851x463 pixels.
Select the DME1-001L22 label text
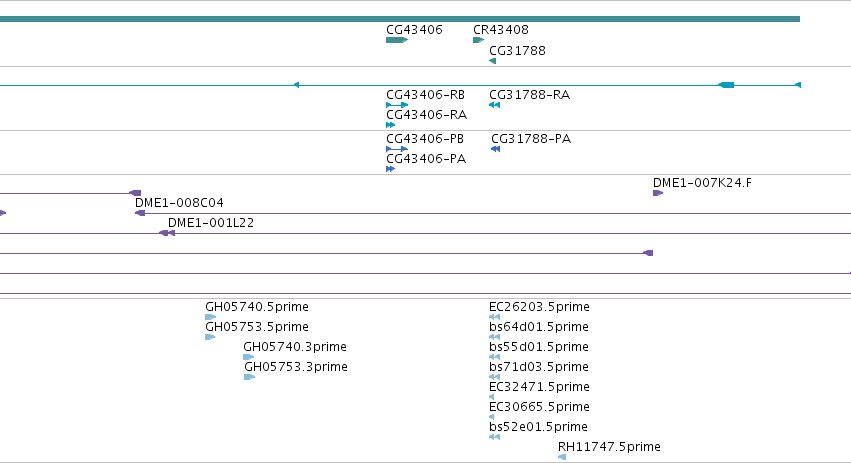pos(211,223)
